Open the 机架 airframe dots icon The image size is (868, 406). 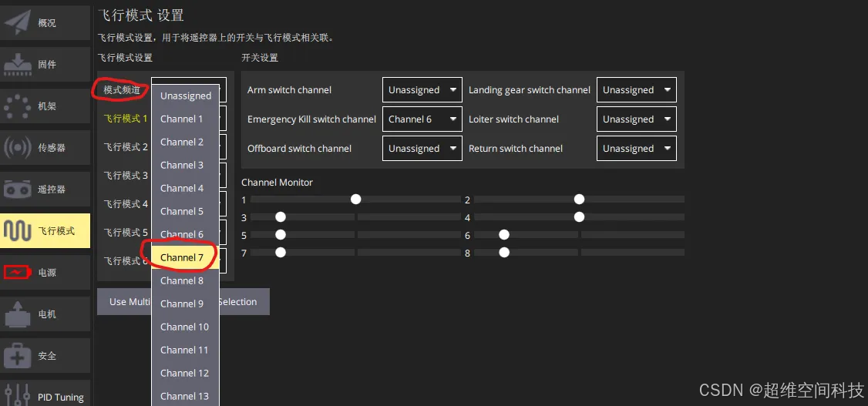pos(17,106)
